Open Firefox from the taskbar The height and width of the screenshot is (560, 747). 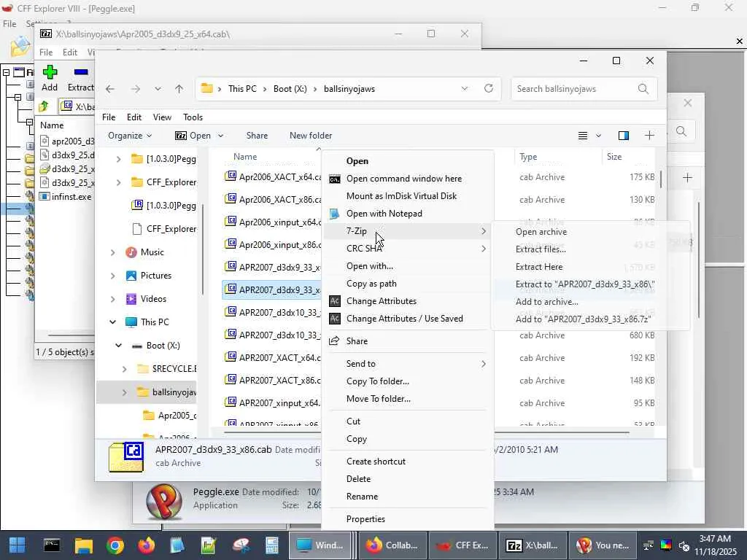click(x=146, y=545)
